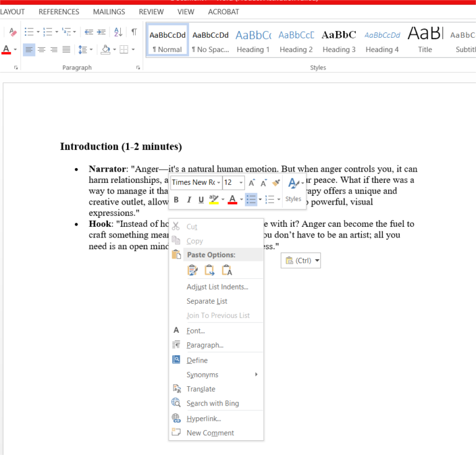Apply the Heading 1 style
This screenshot has height=455, width=476.
click(253, 42)
